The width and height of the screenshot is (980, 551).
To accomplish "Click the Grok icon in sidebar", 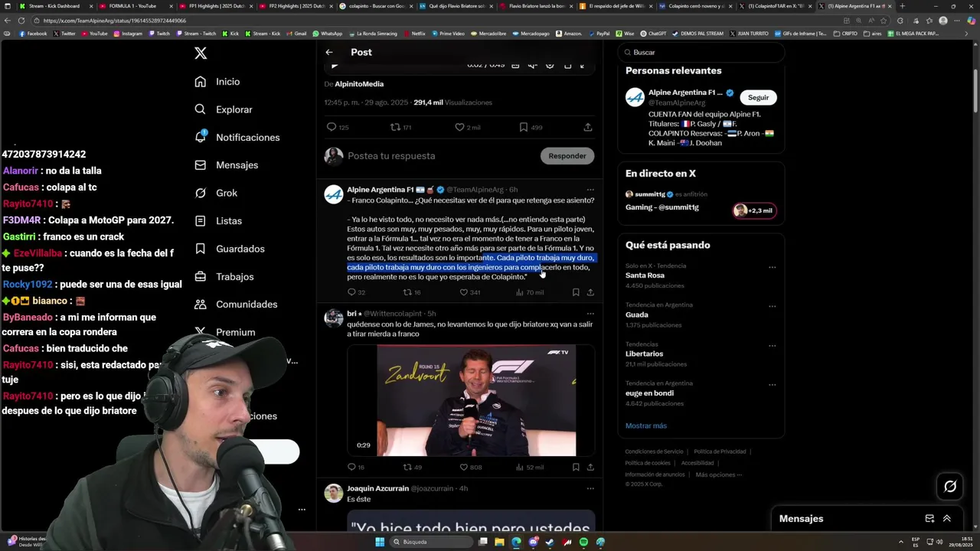I will [x=201, y=193].
